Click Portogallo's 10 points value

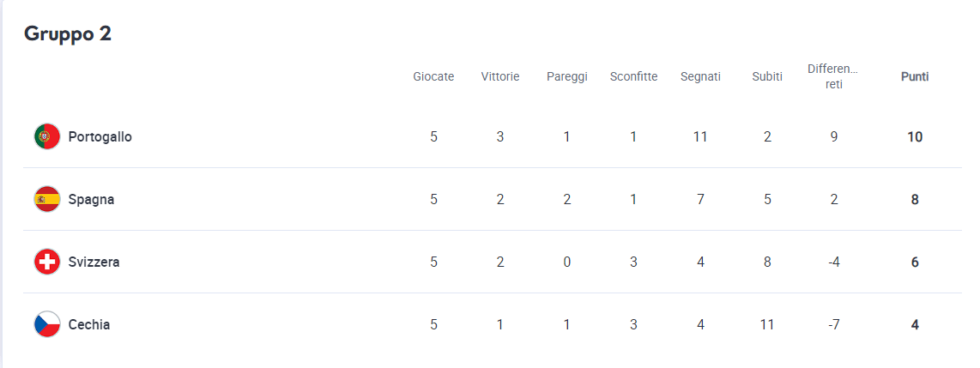click(x=915, y=137)
